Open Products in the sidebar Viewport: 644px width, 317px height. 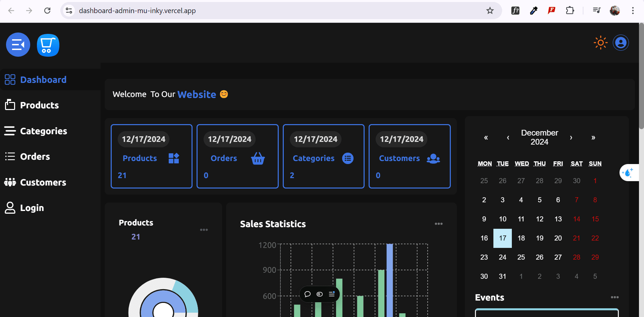click(x=50, y=105)
